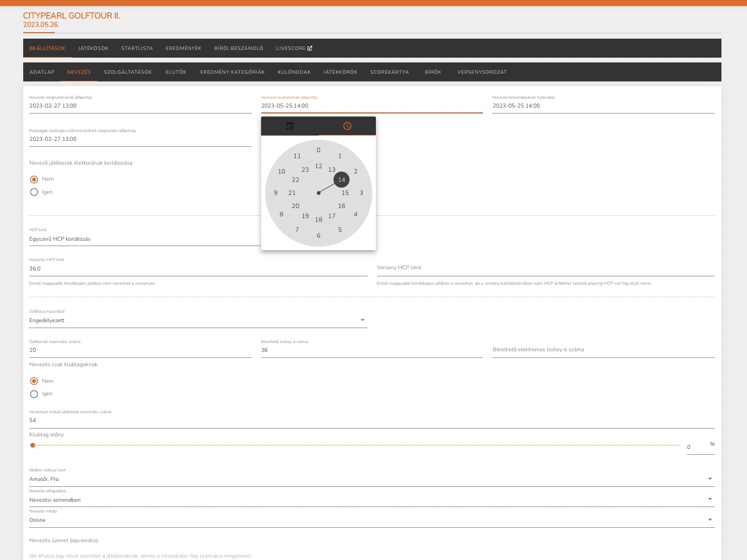
Task: Select Igen for club members only entry
Action: coord(34,394)
